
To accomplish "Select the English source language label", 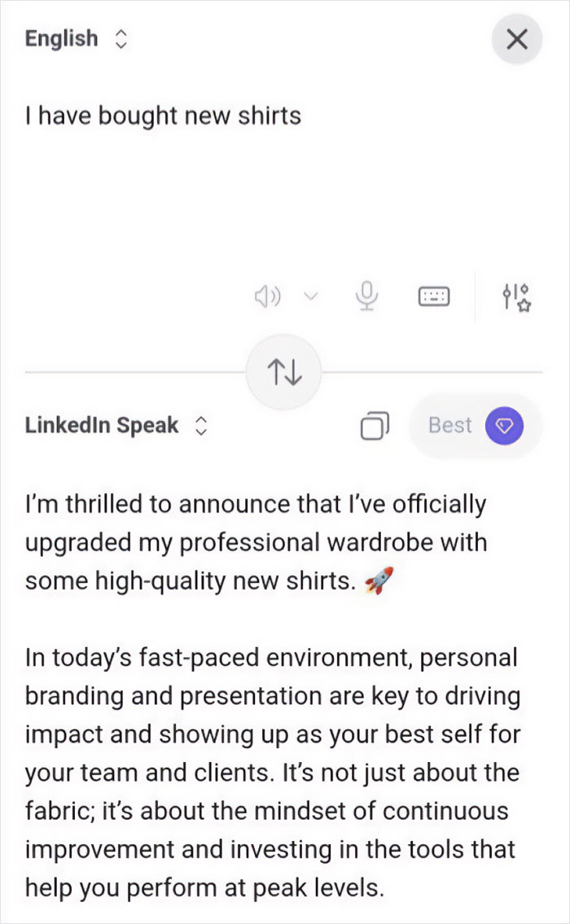I will click(61, 38).
